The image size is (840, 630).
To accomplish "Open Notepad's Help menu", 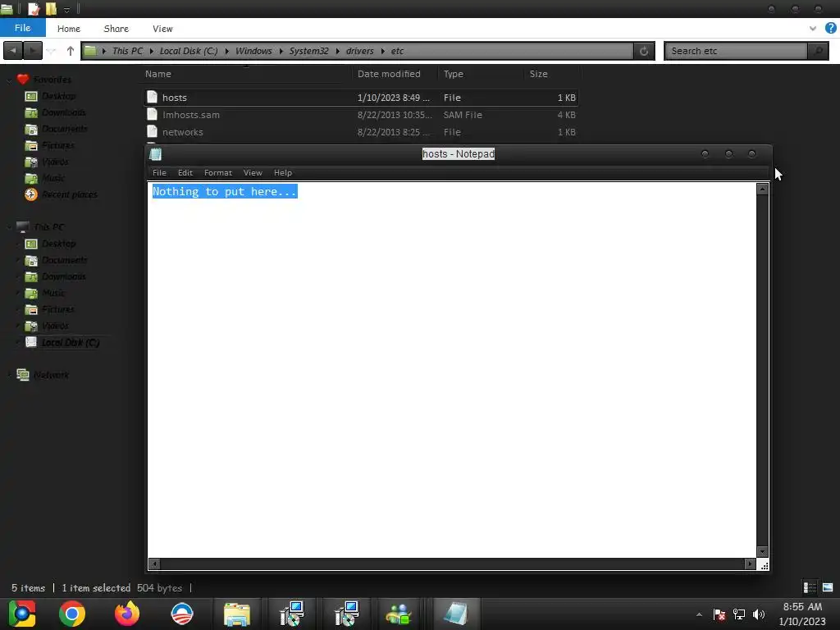I will click(282, 172).
